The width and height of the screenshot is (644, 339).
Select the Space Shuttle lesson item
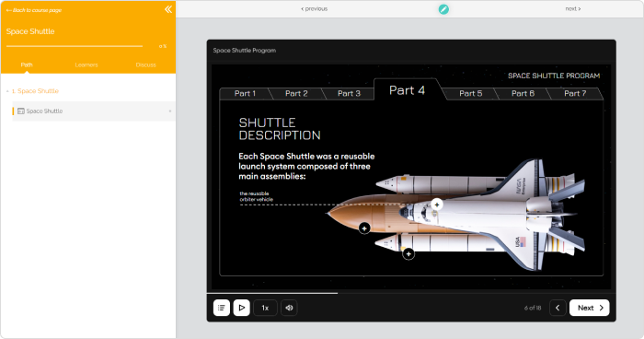point(94,111)
